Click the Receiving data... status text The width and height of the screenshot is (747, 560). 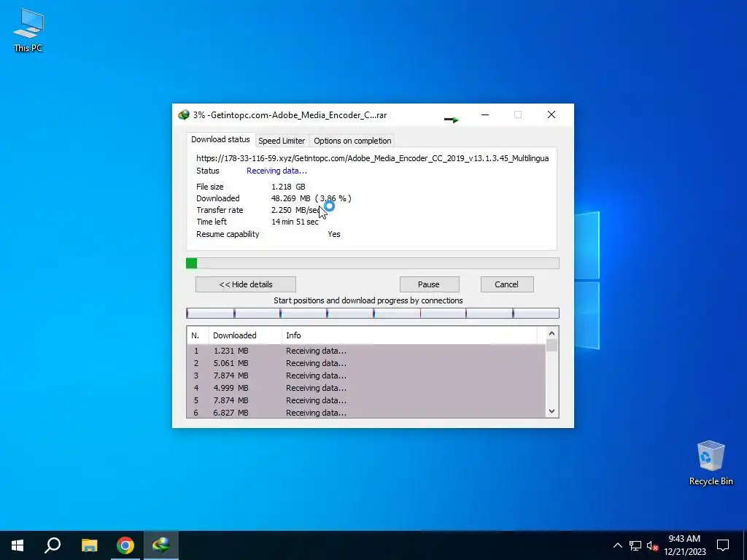pos(276,171)
